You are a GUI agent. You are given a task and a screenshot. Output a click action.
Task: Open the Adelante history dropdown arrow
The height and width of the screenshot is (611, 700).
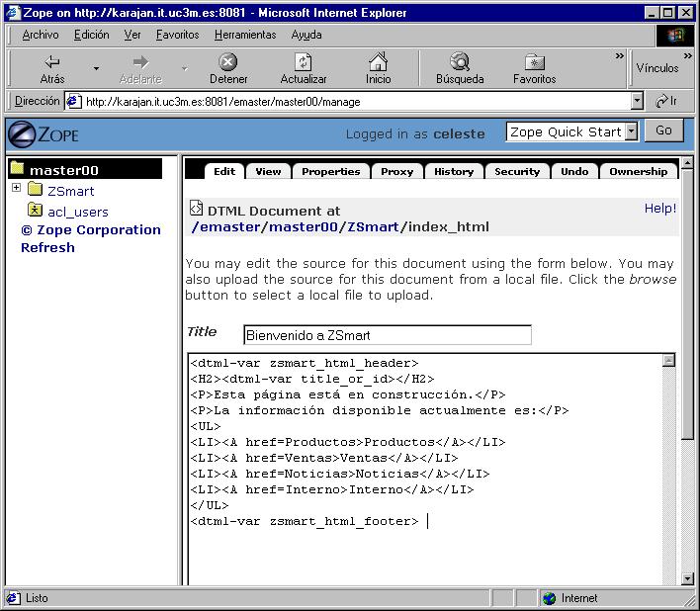click(184, 68)
